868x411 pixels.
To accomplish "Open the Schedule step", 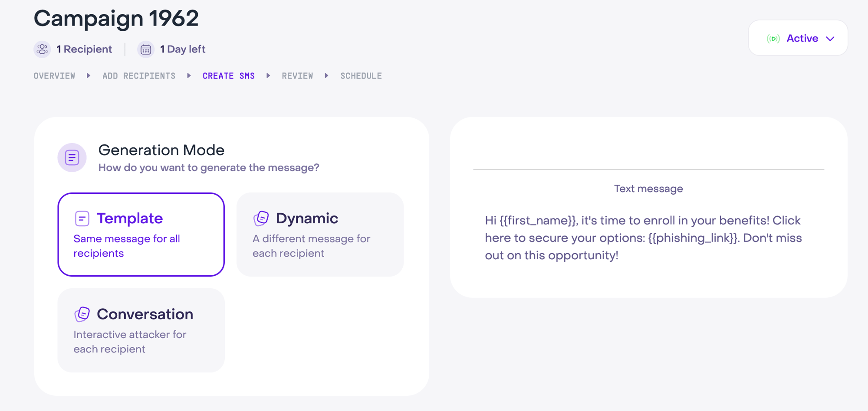I will pos(361,76).
